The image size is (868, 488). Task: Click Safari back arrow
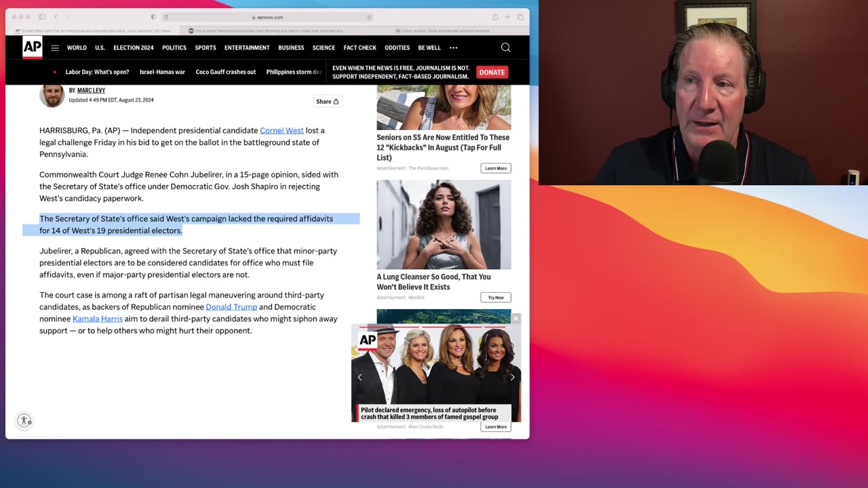coord(56,17)
